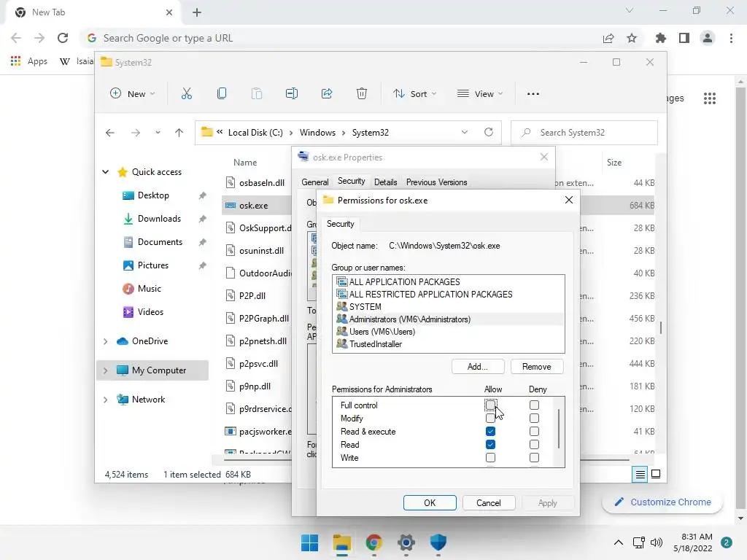
Task: Reload the Chrome page
Action: click(63, 38)
